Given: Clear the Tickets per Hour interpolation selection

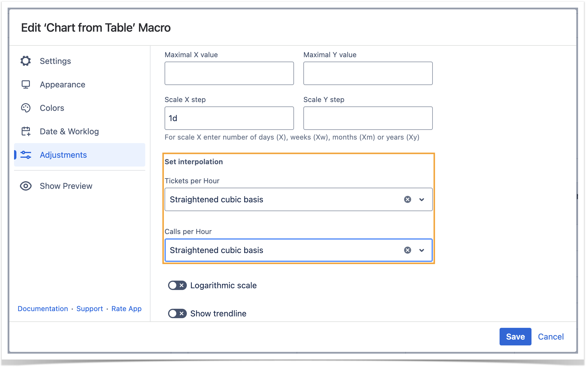Looking at the screenshot, I should 407,199.
